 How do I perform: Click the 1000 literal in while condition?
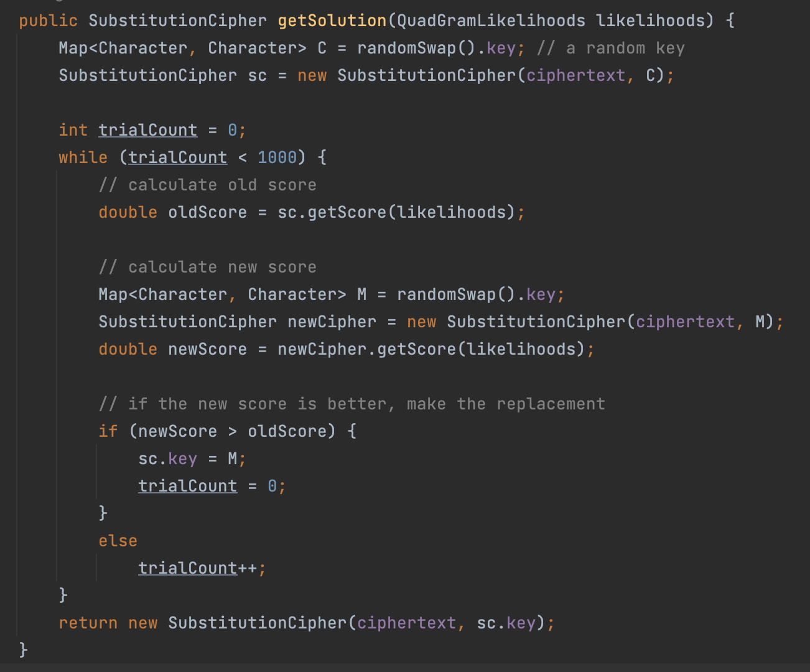277,157
